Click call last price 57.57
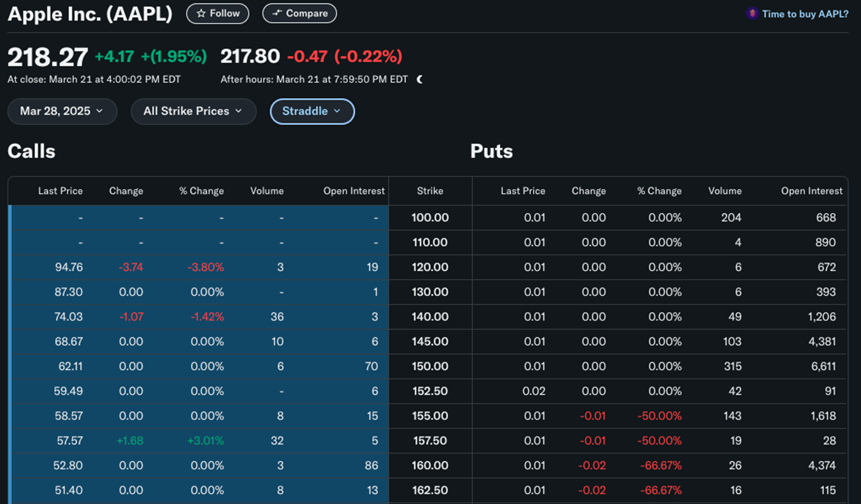The height and width of the screenshot is (504, 861). coord(70,441)
